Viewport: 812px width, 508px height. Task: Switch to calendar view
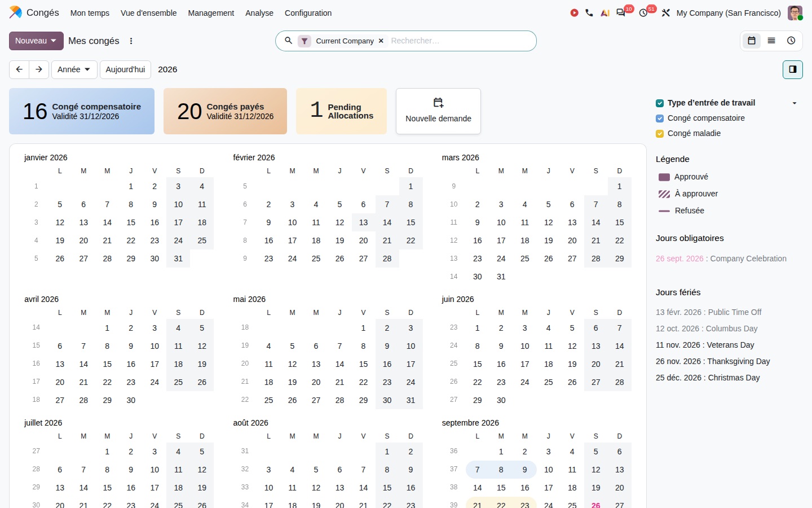pyautogui.click(x=752, y=41)
